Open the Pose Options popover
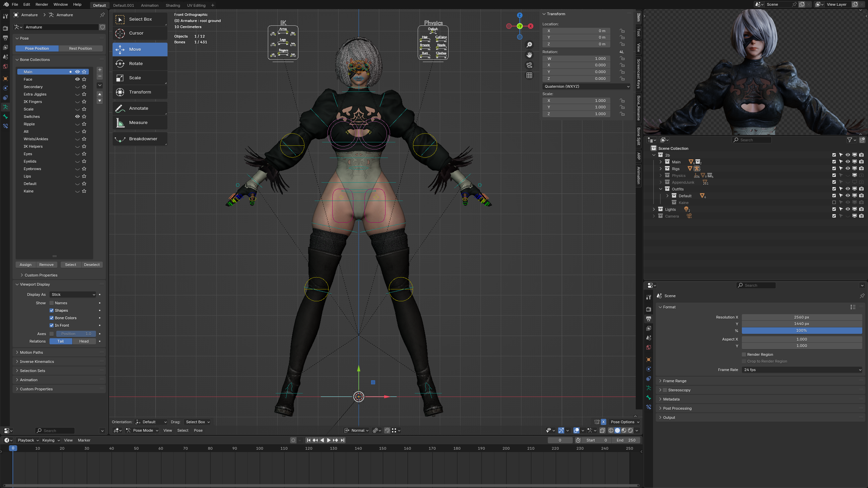Image resolution: width=868 pixels, height=488 pixels. 625,422
